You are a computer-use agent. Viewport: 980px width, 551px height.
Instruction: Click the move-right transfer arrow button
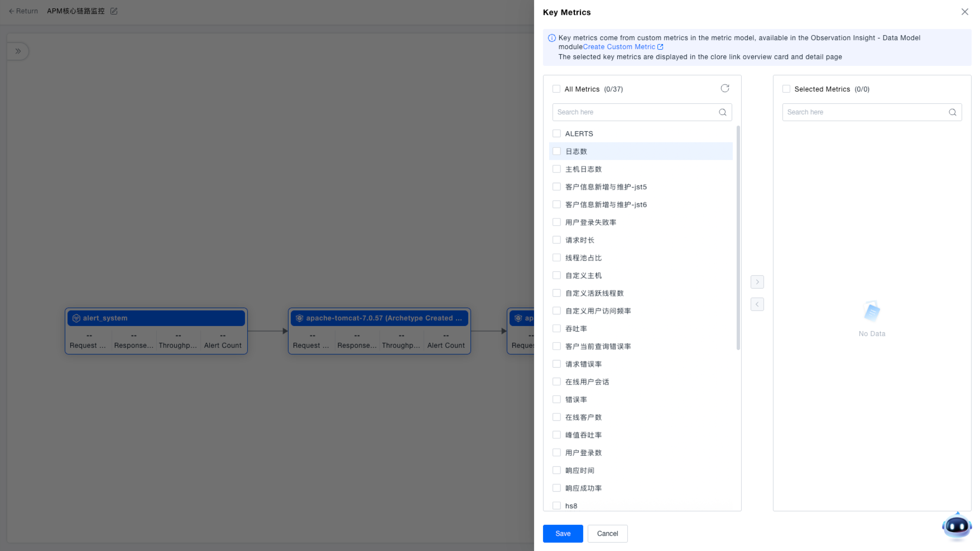[757, 282]
